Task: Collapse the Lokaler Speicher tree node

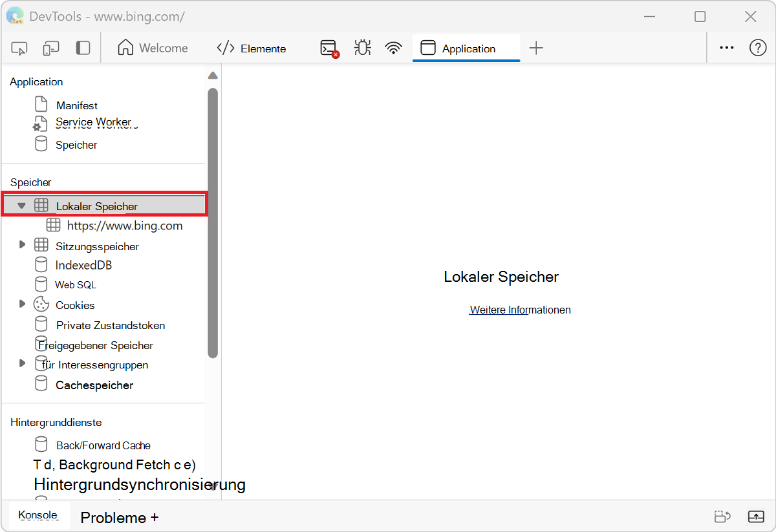Action: [x=21, y=206]
